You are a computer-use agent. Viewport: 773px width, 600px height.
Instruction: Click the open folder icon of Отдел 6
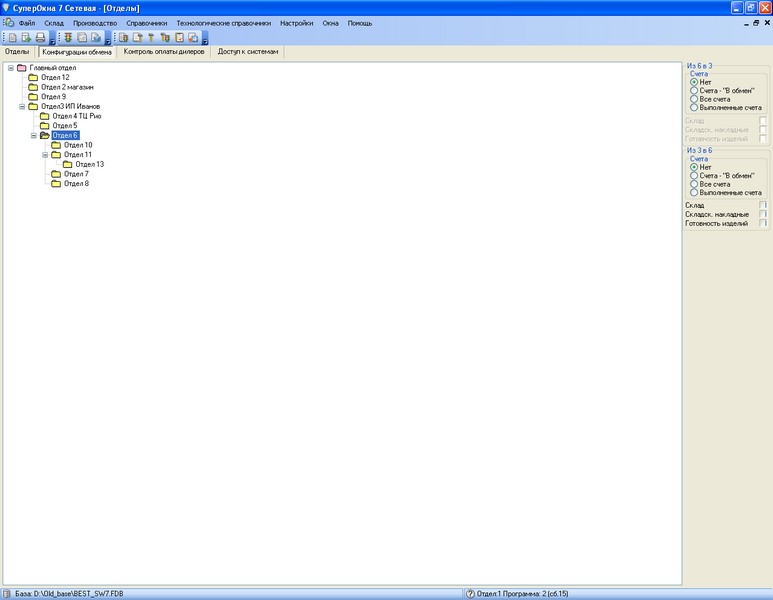click(44, 135)
